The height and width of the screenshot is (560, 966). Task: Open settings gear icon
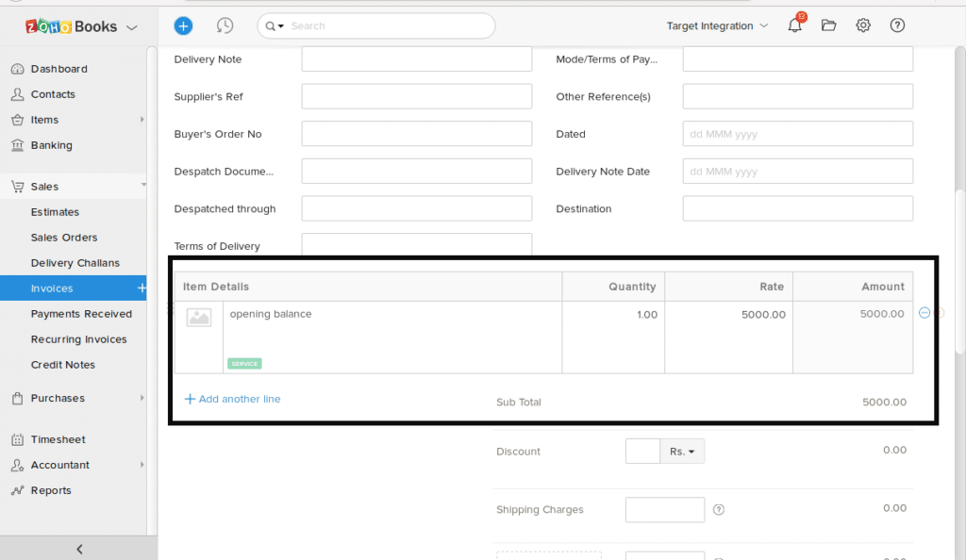pyautogui.click(x=863, y=25)
